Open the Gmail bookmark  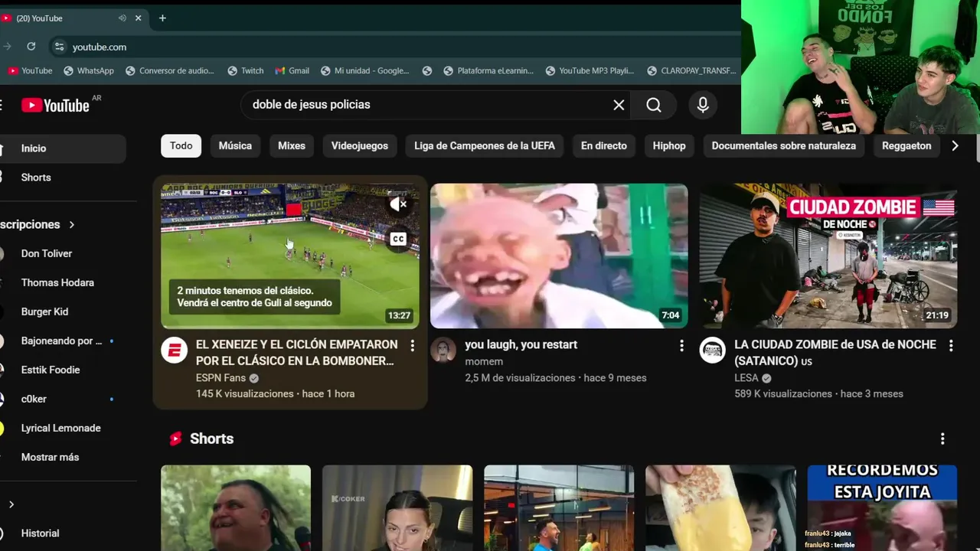click(x=292, y=70)
